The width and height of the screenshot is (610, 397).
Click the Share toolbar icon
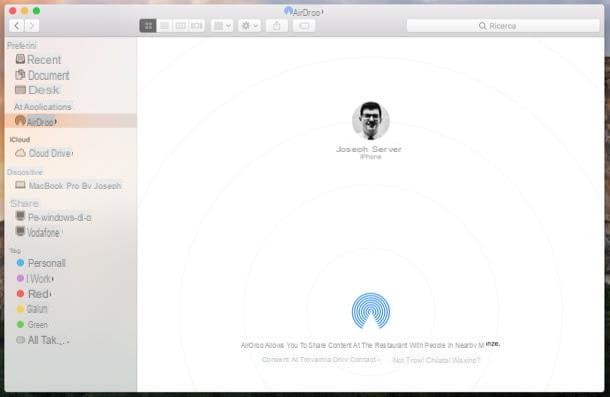click(x=277, y=26)
